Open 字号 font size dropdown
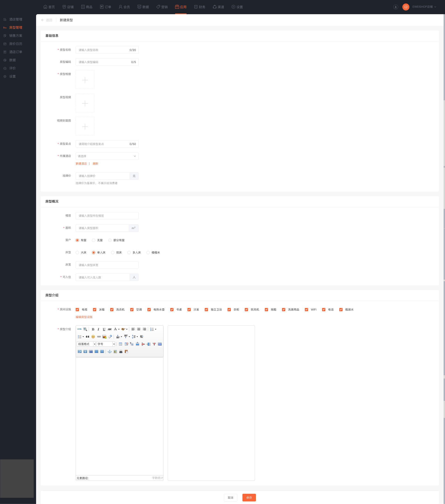 click(x=106, y=344)
